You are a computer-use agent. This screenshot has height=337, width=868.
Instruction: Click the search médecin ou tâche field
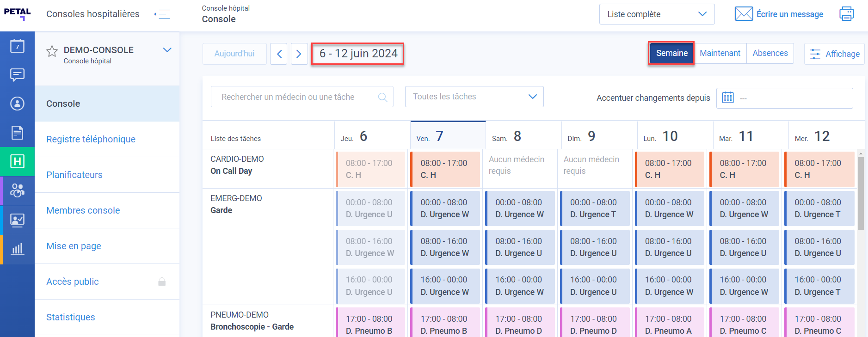pos(296,97)
